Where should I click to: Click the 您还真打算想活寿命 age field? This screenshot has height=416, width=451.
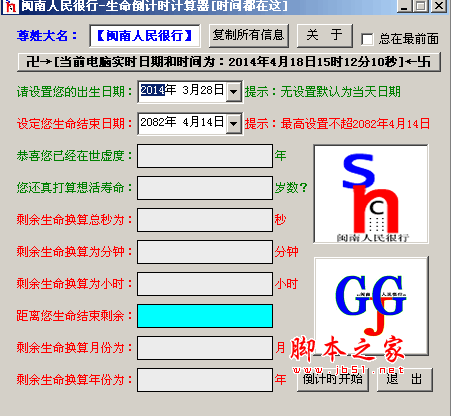205,188
